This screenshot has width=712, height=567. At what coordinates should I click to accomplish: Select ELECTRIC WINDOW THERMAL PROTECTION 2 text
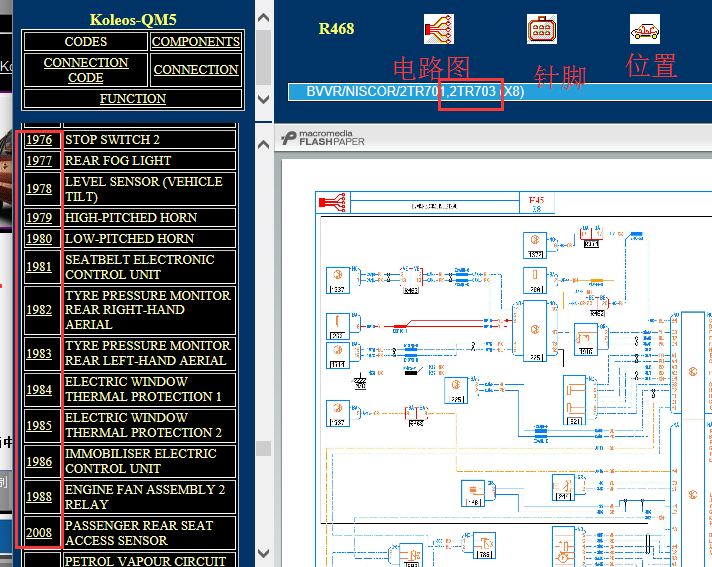click(143, 425)
